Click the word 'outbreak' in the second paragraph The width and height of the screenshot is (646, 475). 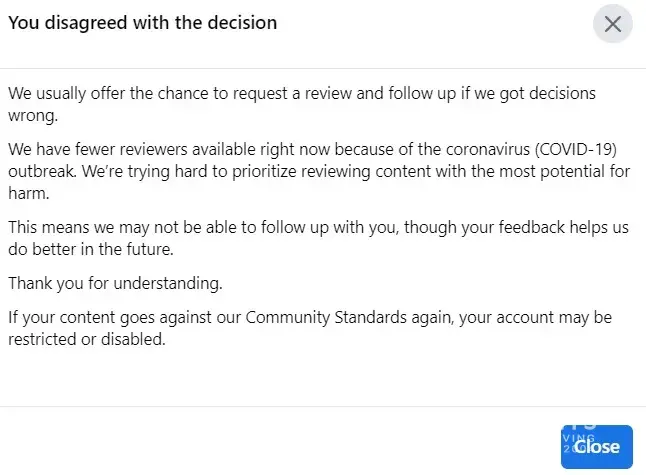pos(41,169)
